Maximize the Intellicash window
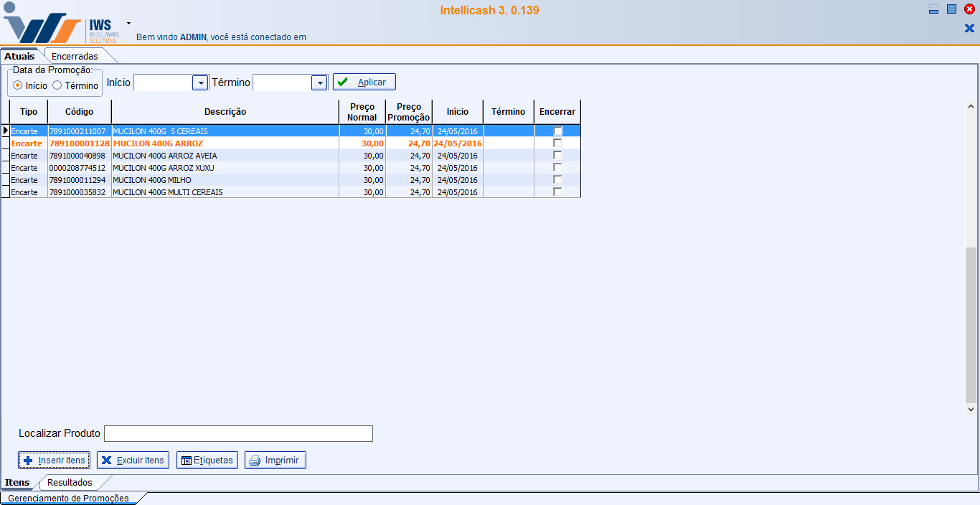 pyautogui.click(x=951, y=9)
